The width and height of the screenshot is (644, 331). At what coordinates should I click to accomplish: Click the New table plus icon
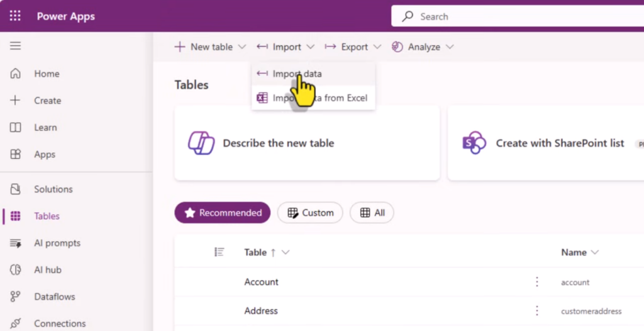click(180, 47)
